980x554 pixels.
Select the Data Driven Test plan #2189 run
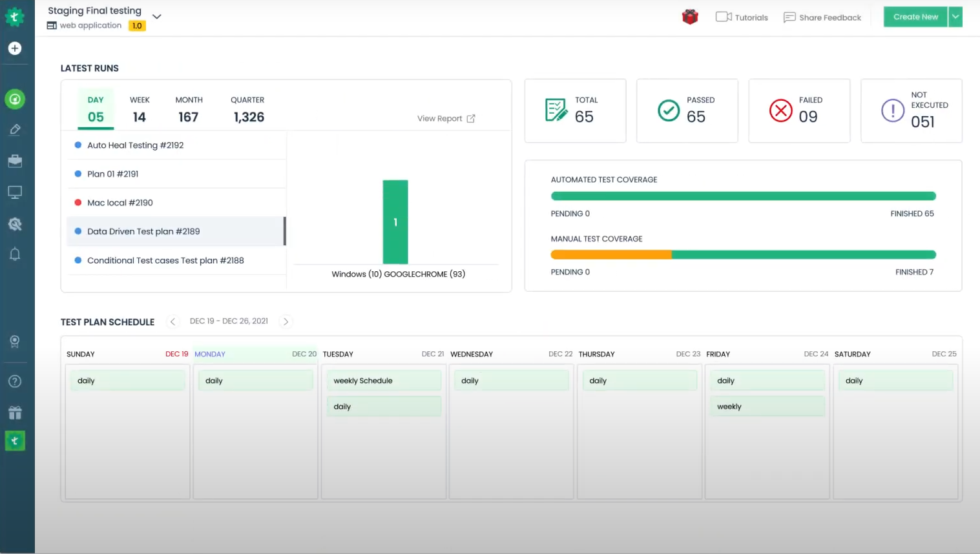pyautogui.click(x=176, y=231)
